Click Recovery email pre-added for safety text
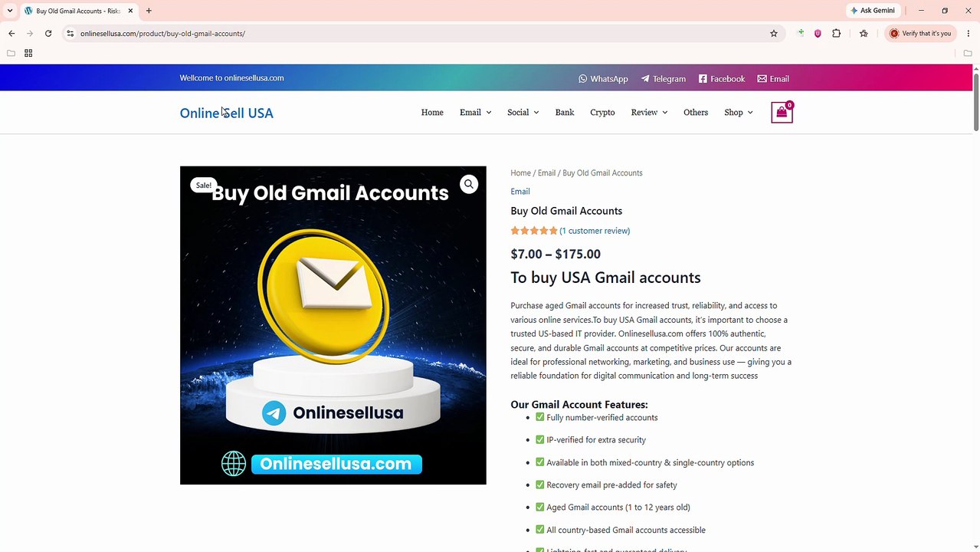This screenshot has height=552, width=980. (611, 485)
